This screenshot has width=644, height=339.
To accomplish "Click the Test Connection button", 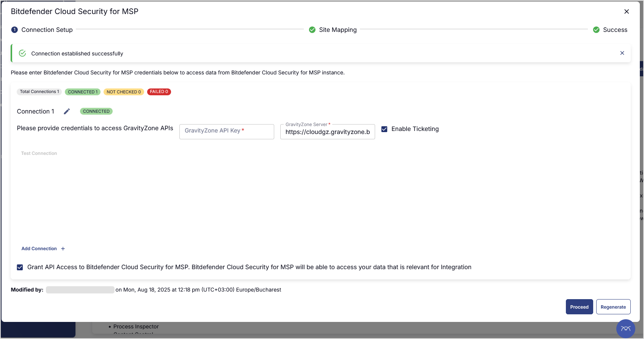I will (x=39, y=153).
